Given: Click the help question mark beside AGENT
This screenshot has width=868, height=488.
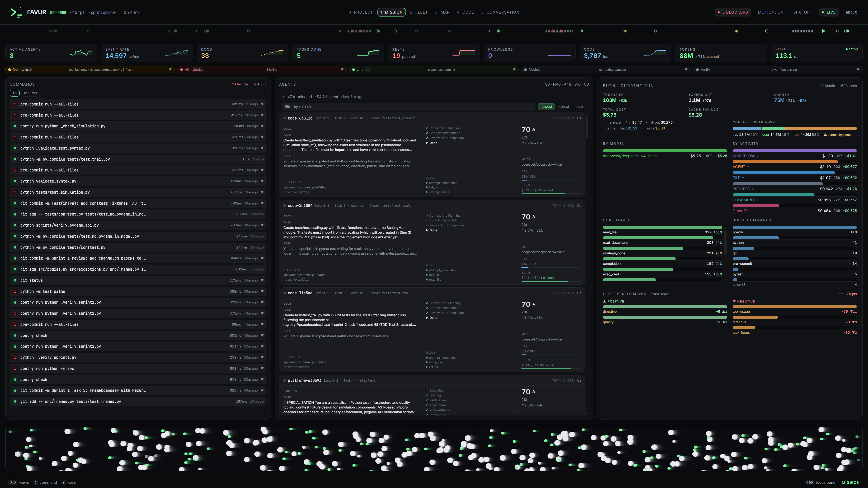Looking at the screenshot, I should (x=748, y=167).
